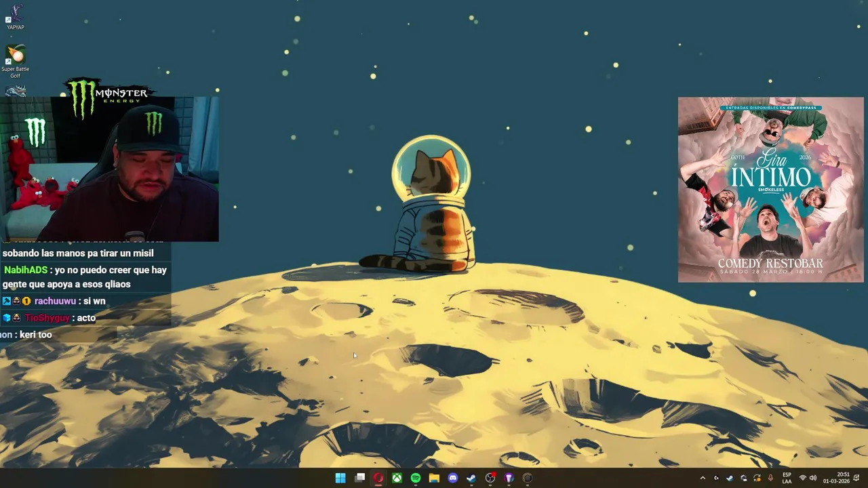
Task: Open Steam from the taskbar
Action: click(471, 478)
